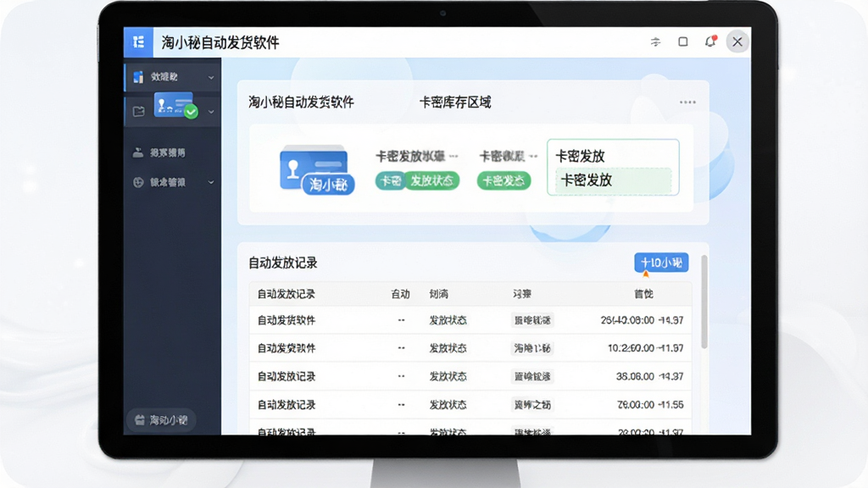Click the dots after the first 卡密发放 label
This screenshot has width=868, height=488.
click(x=454, y=156)
